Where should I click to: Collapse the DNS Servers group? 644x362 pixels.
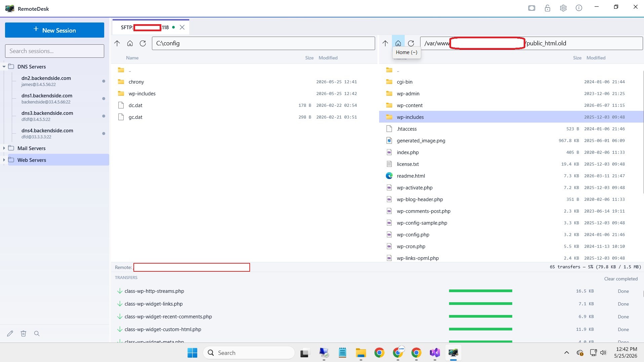point(4,66)
